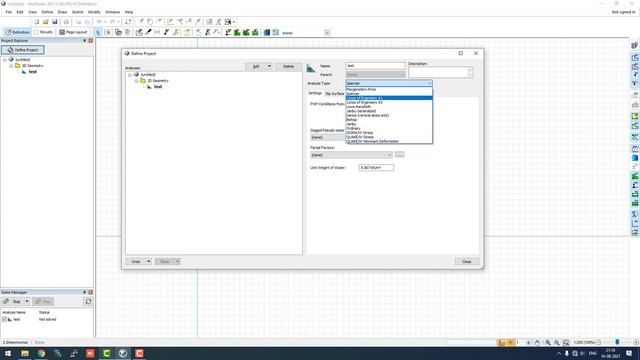Open the Define menu
The image size is (640, 360).
[x=47, y=12]
